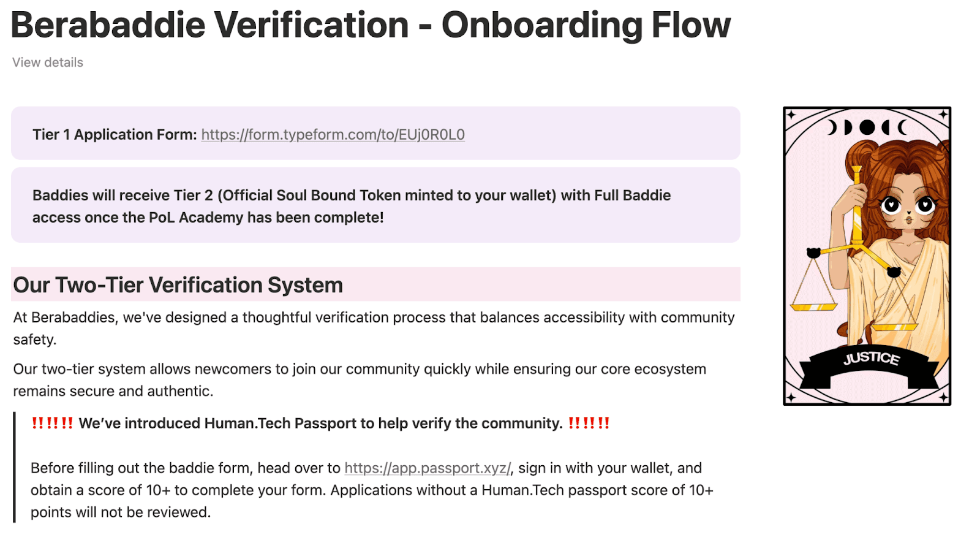
Task: Click the red exclamation marks after community
Action: [x=589, y=424]
